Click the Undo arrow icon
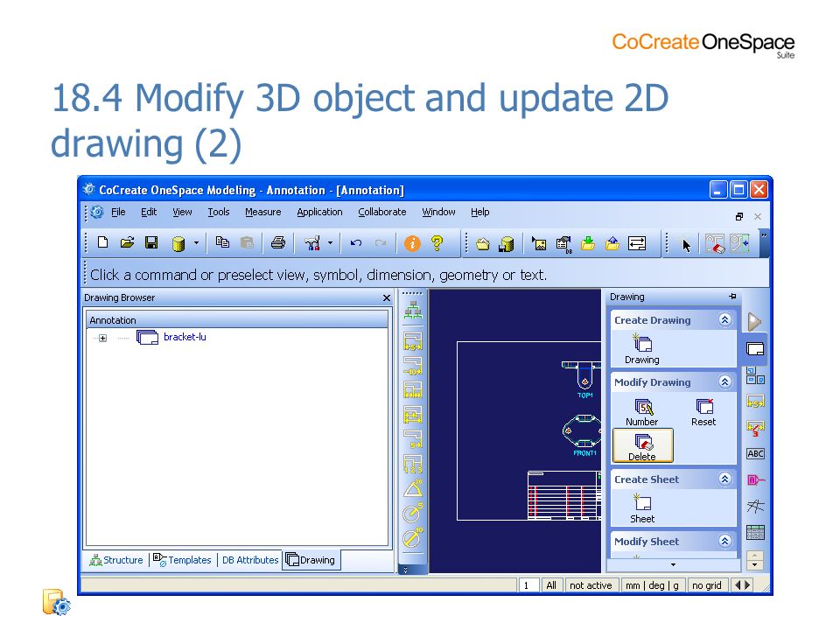840x630 pixels. (356, 243)
